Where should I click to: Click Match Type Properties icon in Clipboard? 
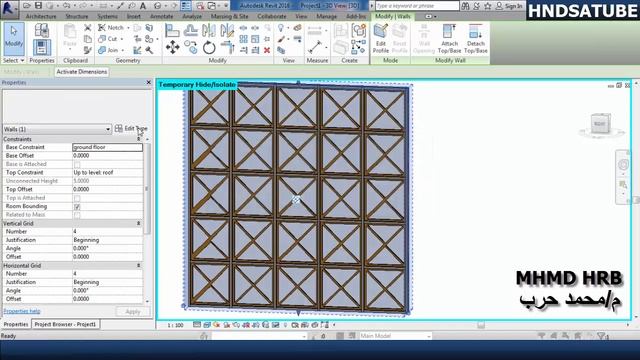(87, 50)
